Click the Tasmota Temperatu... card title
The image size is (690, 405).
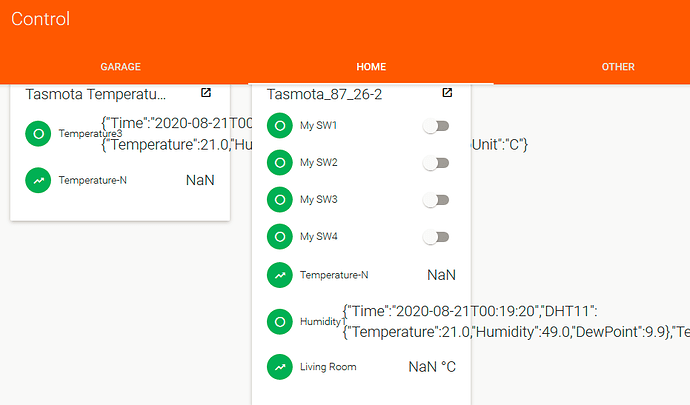pos(95,94)
